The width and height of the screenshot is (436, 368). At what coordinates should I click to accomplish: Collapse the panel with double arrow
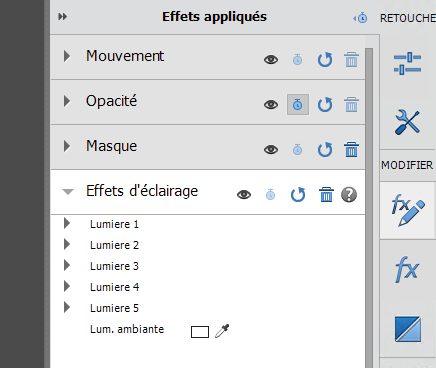(x=62, y=16)
